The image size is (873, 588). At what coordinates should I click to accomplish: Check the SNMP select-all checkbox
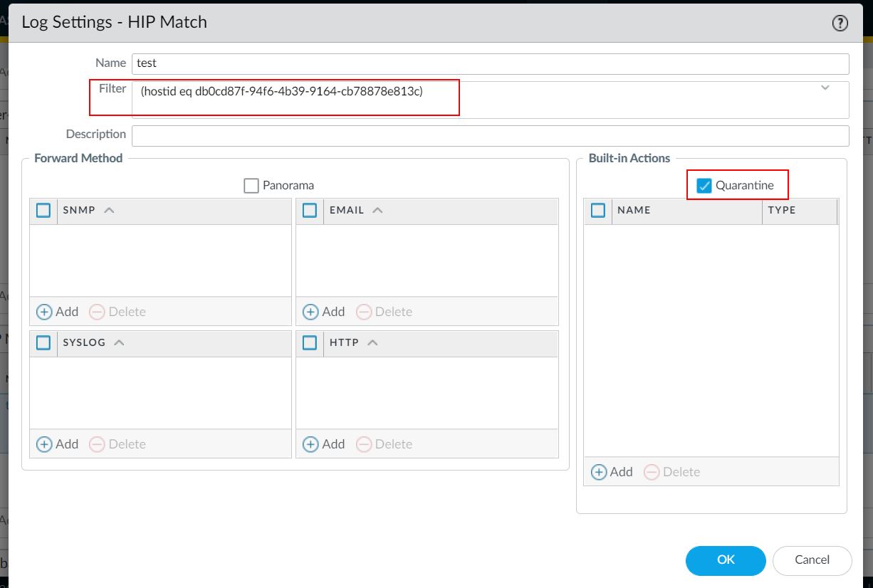click(43, 210)
